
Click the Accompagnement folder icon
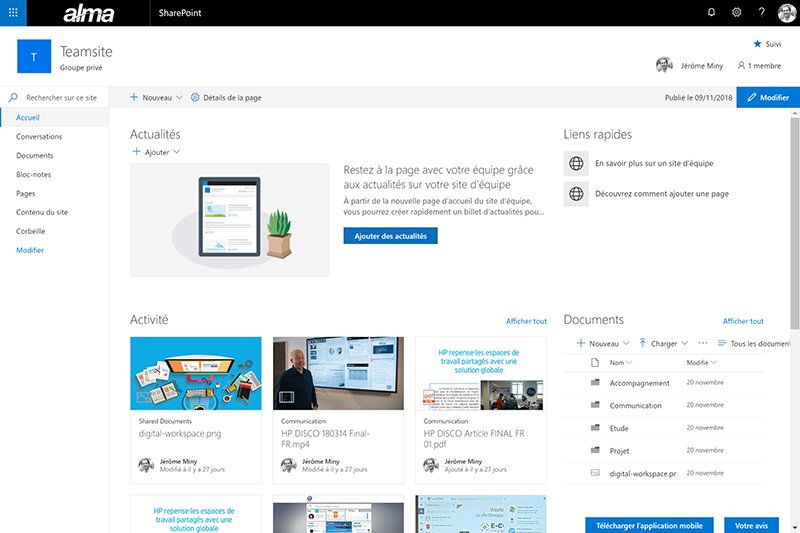594,382
